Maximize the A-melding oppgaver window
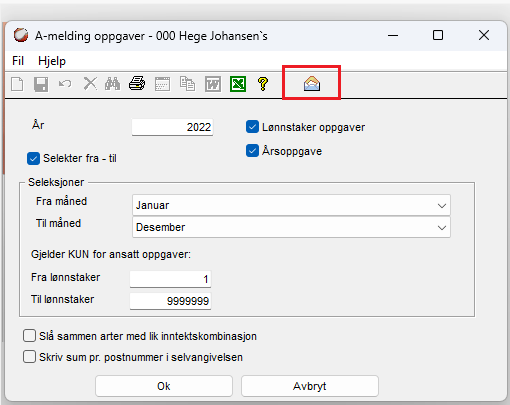 pos(438,35)
